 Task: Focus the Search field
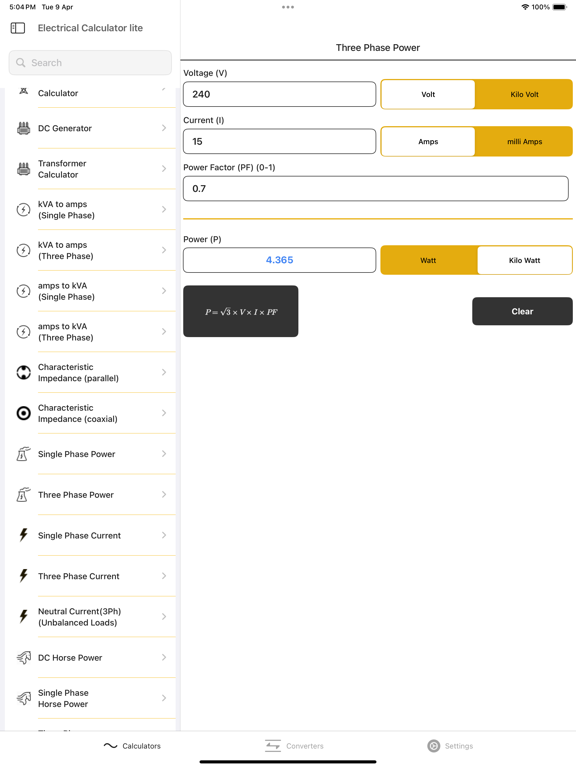[90, 63]
